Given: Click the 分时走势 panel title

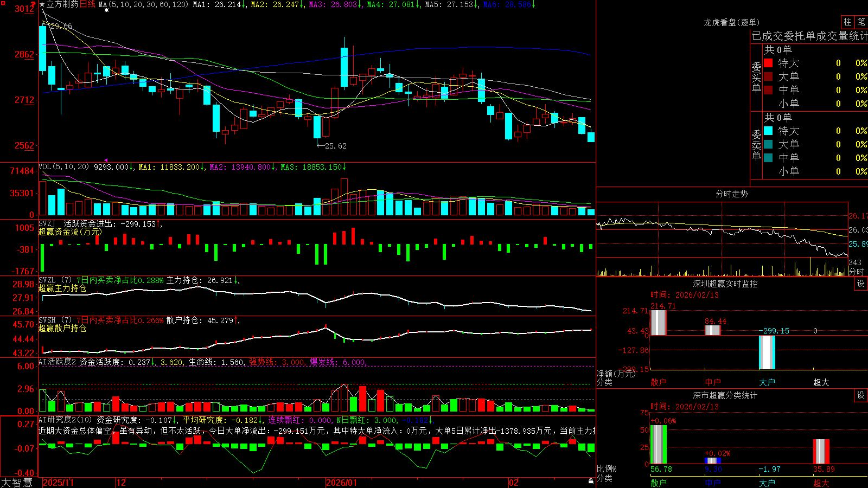Looking at the screenshot, I should click(731, 194).
